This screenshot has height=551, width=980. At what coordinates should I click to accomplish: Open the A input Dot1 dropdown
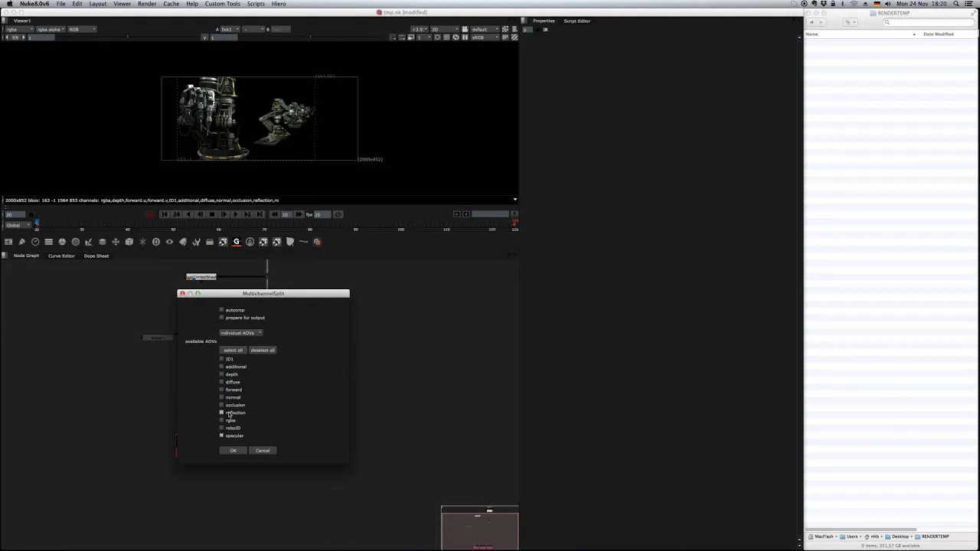230,29
